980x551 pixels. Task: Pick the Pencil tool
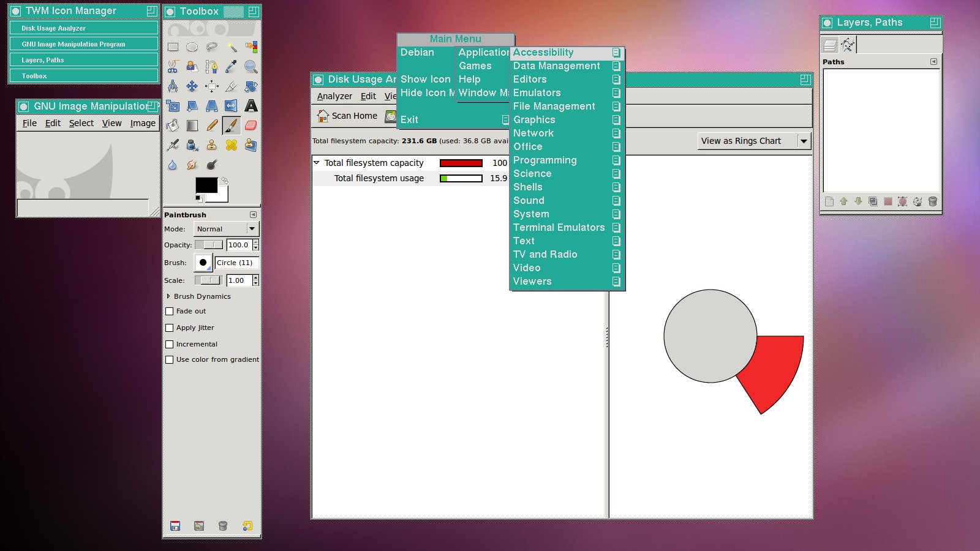[x=212, y=126]
